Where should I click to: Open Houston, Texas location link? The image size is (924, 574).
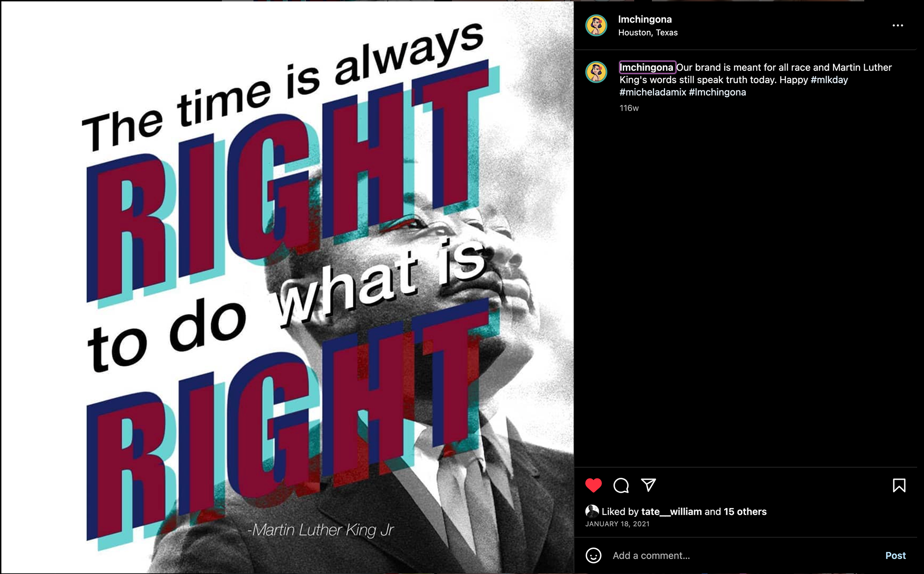click(x=648, y=33)
